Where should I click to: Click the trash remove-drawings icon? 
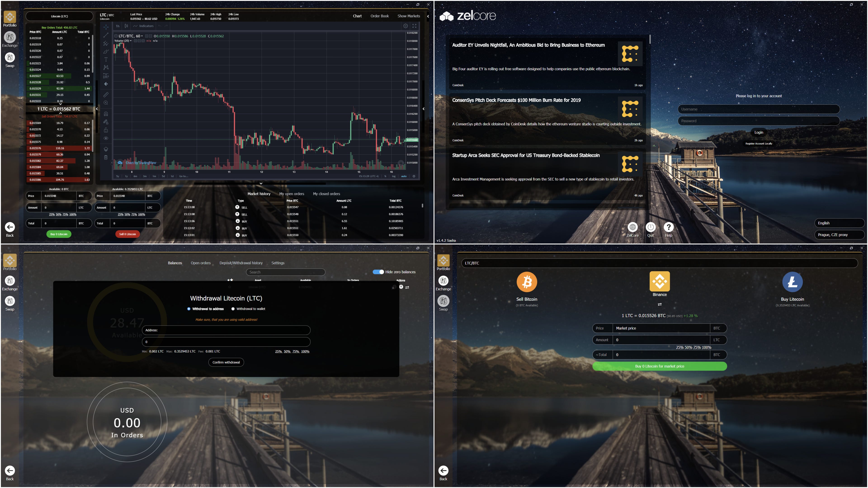(x=106, y=157)
